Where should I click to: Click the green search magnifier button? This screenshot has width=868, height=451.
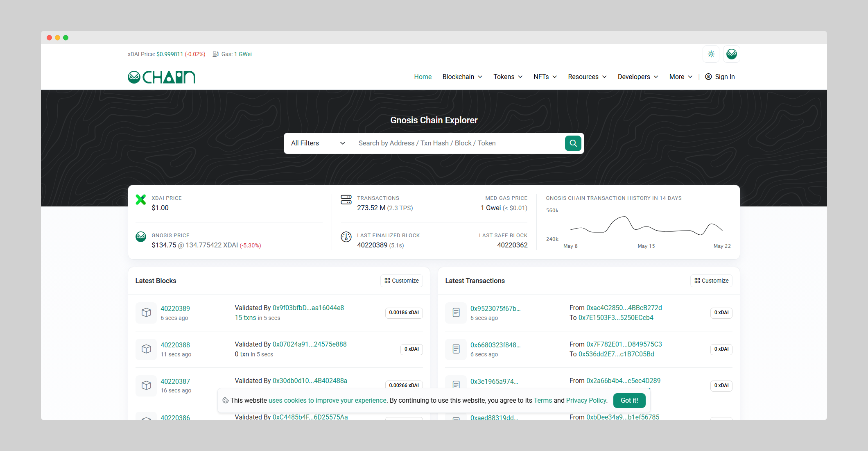tap(573, 143)
